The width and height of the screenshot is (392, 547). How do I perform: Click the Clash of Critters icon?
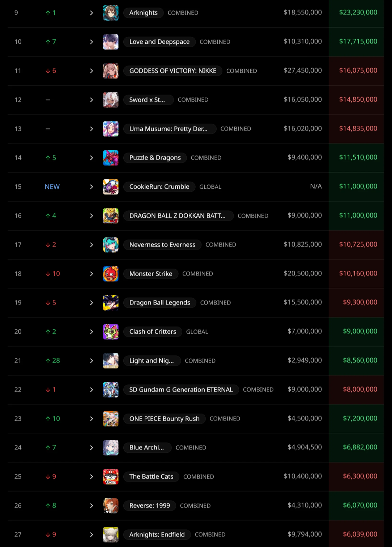(x=111, y=332)
